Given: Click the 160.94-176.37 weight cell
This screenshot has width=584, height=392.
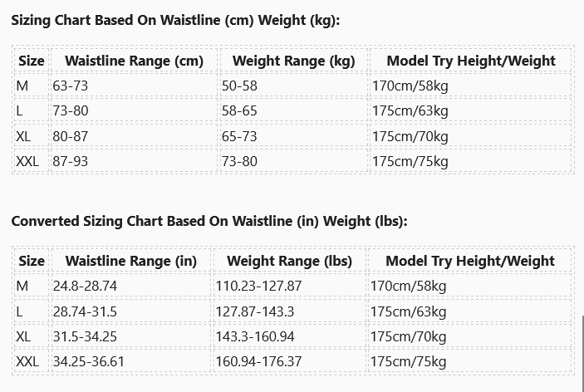Looking at the screenshot, I should click(x=258, y=361).
